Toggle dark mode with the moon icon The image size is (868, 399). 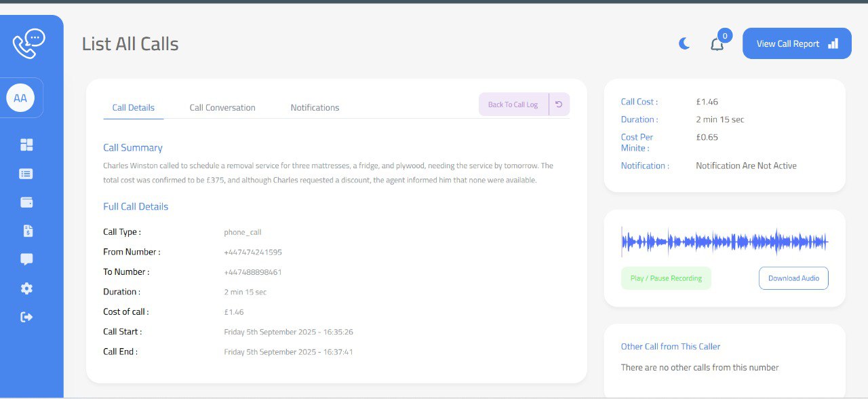(684, 43)
